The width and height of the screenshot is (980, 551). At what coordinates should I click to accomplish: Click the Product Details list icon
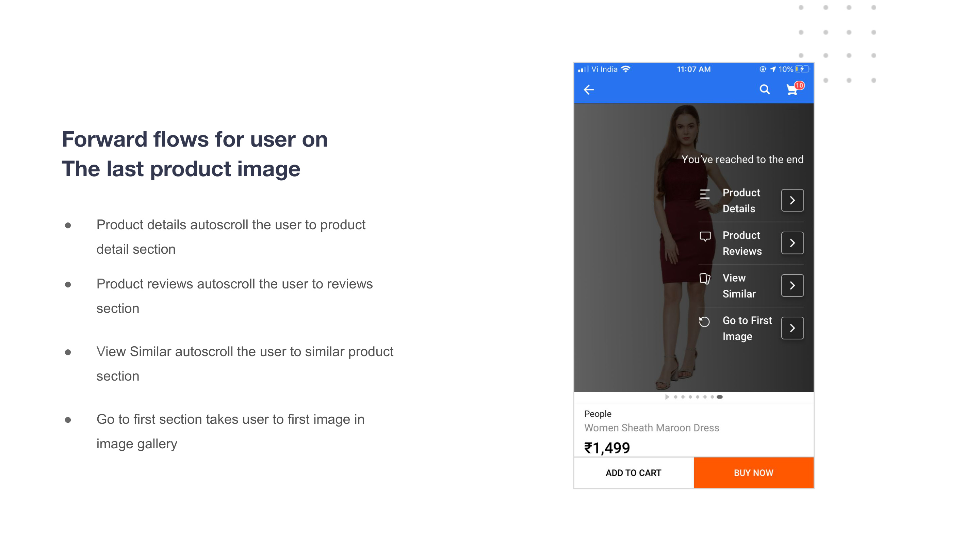pos(705,194)
